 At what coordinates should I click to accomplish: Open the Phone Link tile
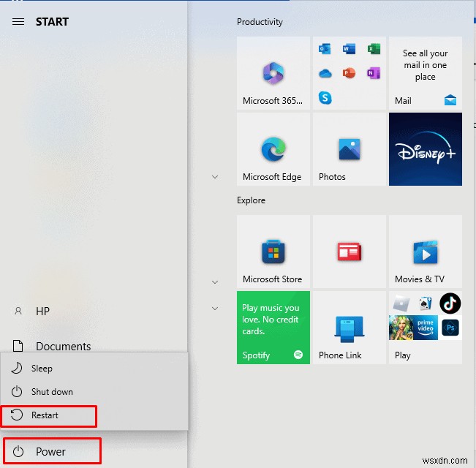(350, 328)
